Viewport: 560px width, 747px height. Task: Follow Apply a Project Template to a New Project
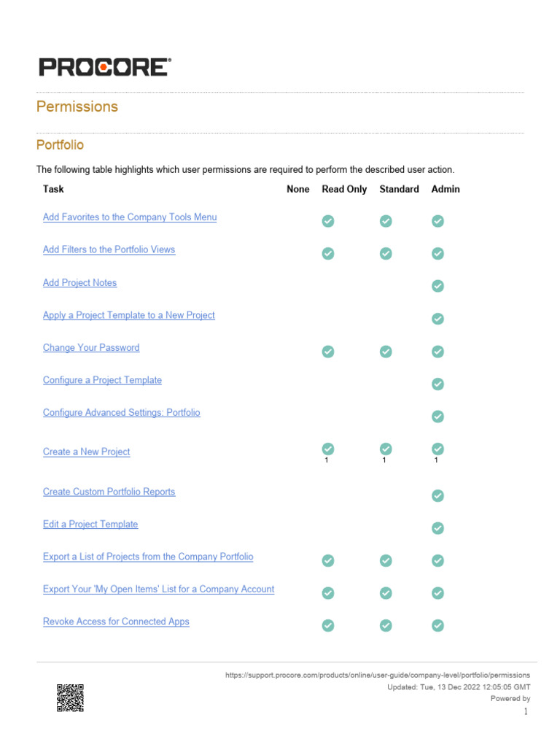pos(129,315)
